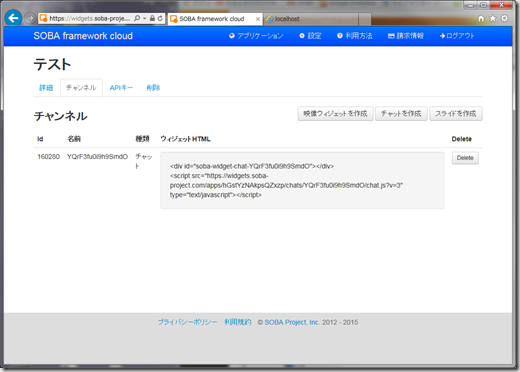
Task: Delete channel 160280 with Delete button
Action: [465, 158]
